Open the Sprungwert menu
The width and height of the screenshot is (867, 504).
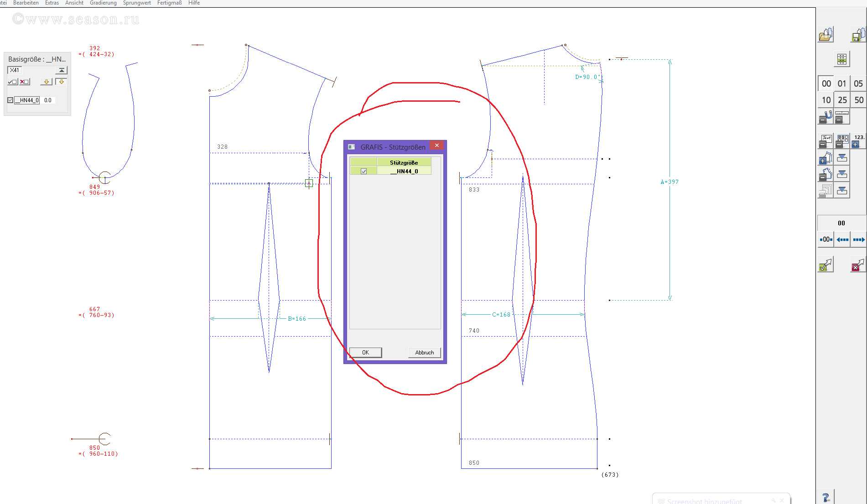(137, 3)
